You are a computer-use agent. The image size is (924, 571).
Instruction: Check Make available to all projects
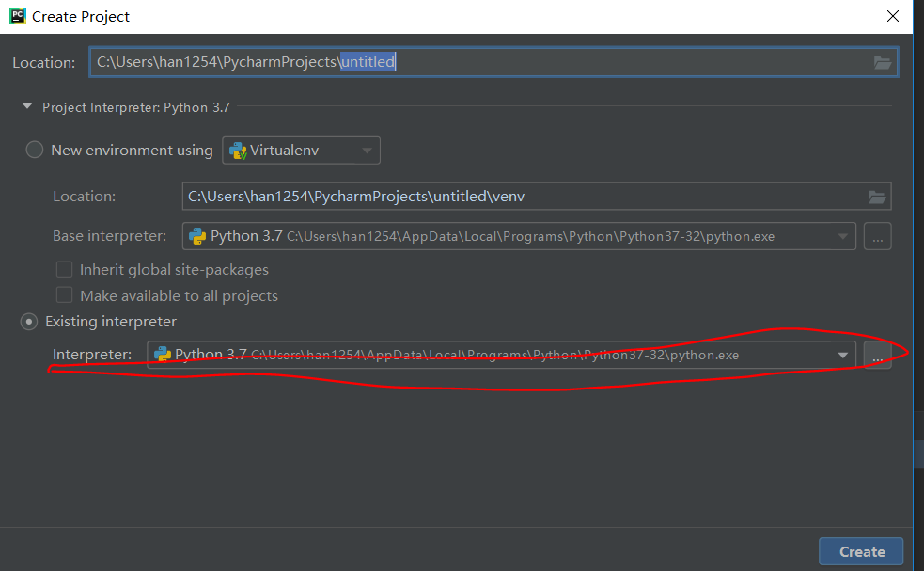(x=64, y=295)
